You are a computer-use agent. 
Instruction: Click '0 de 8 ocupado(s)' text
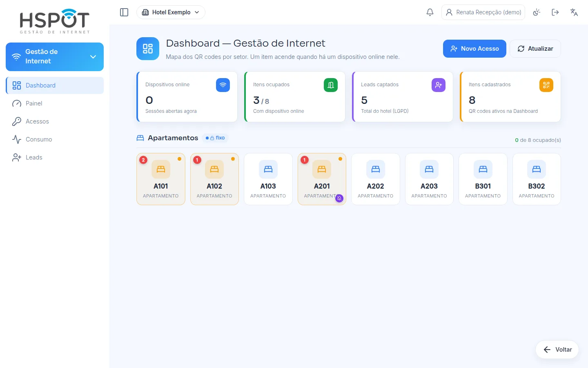[538, 140]
